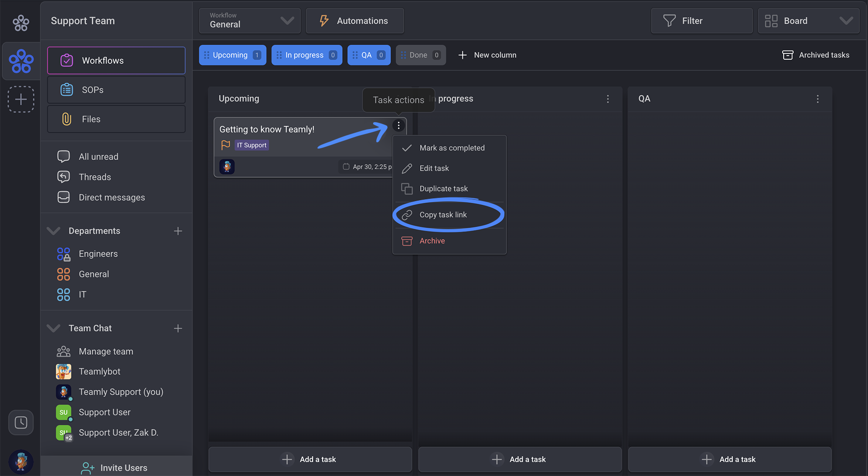Open the Files section
The width and height of the screenshot is (868, 476).
pyautogui.click(x=116, y=119)
